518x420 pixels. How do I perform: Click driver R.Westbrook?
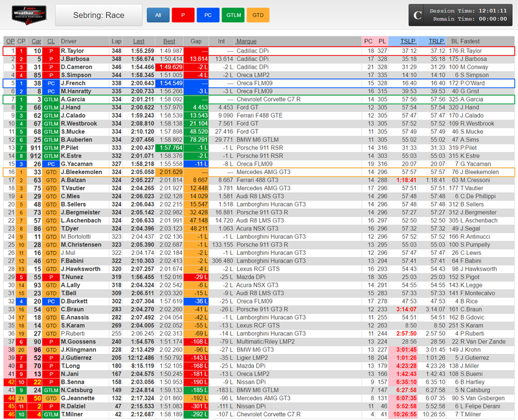coord(79,124)
